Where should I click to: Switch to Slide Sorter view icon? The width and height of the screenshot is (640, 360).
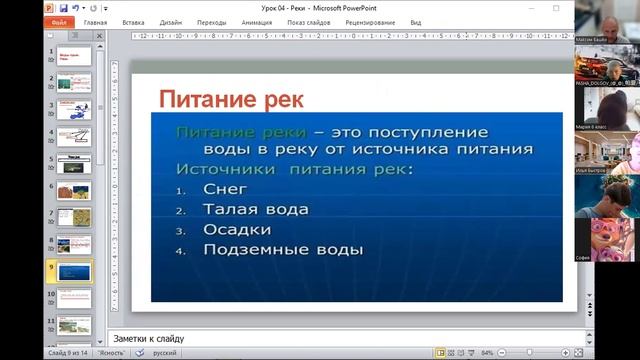click(451, 353)
